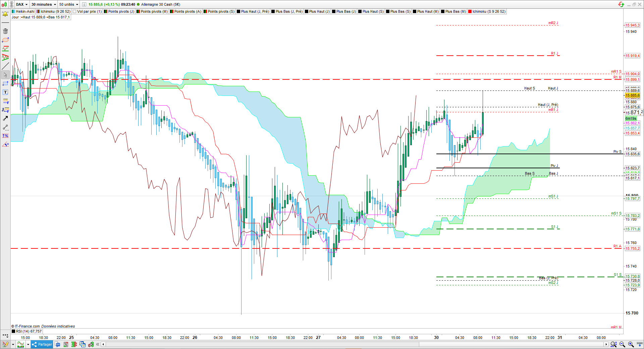Toggle the candlestick chart style icon
644x349 pixels.
click(4, 4)
